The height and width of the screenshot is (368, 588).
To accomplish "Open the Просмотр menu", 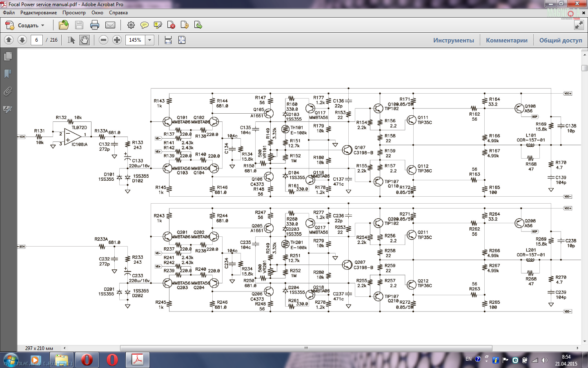I will pos(74,13).
